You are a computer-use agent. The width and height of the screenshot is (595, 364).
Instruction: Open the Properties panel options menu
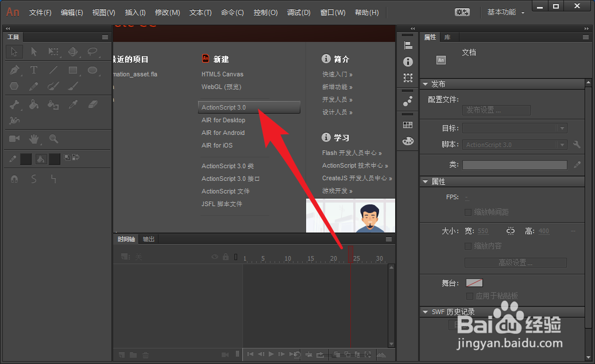point(586,37)
